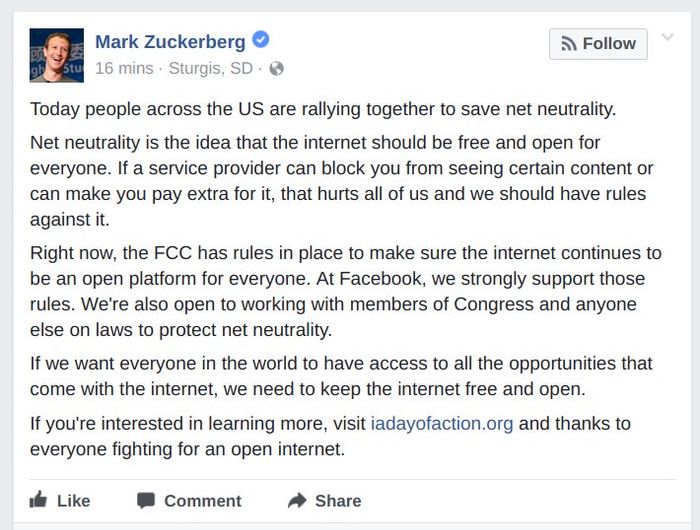Click the paragraph about everyone in the world
700x530 pixels.
(341, 375)
